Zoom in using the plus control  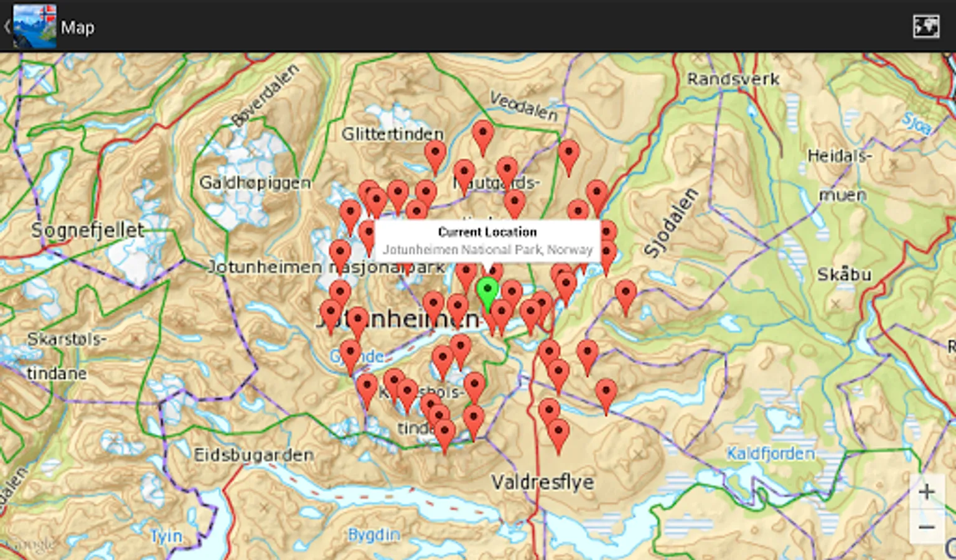point(927,491)
